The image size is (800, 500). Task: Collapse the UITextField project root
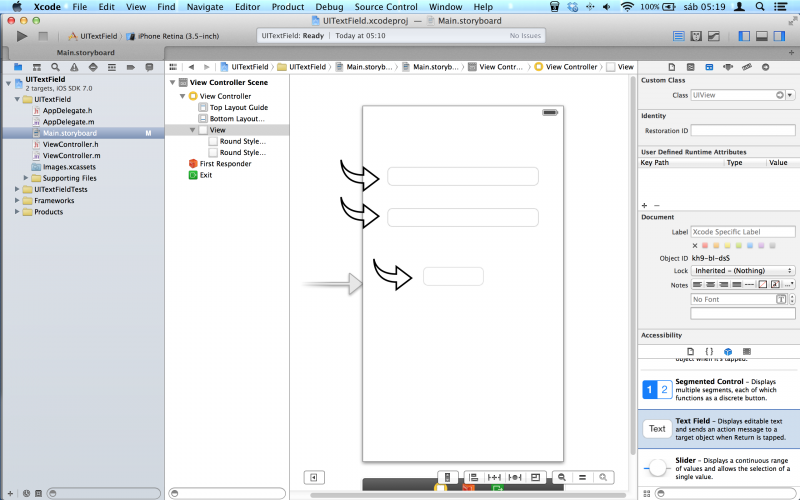pyautogui.click(x=8, y=83)
